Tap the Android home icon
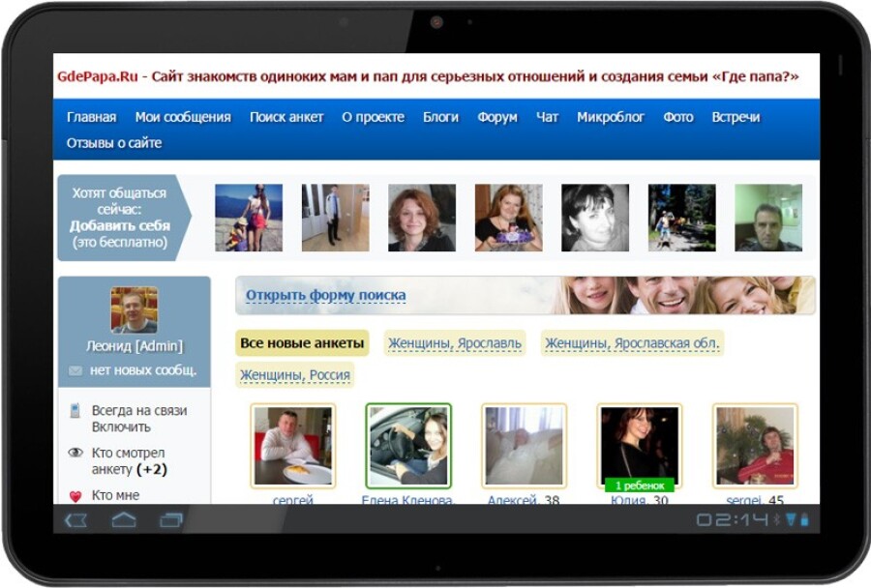Viewport: 871px width, 588px height. [x=124, y=520]
